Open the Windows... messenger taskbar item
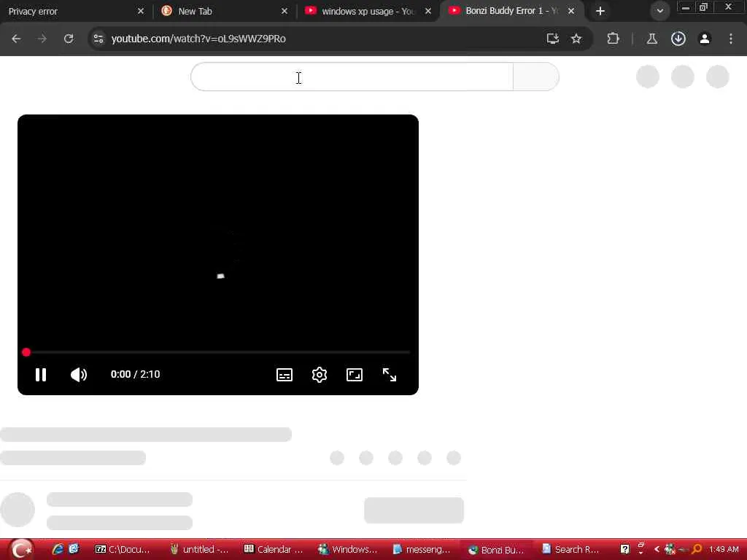 click(349, 550)
